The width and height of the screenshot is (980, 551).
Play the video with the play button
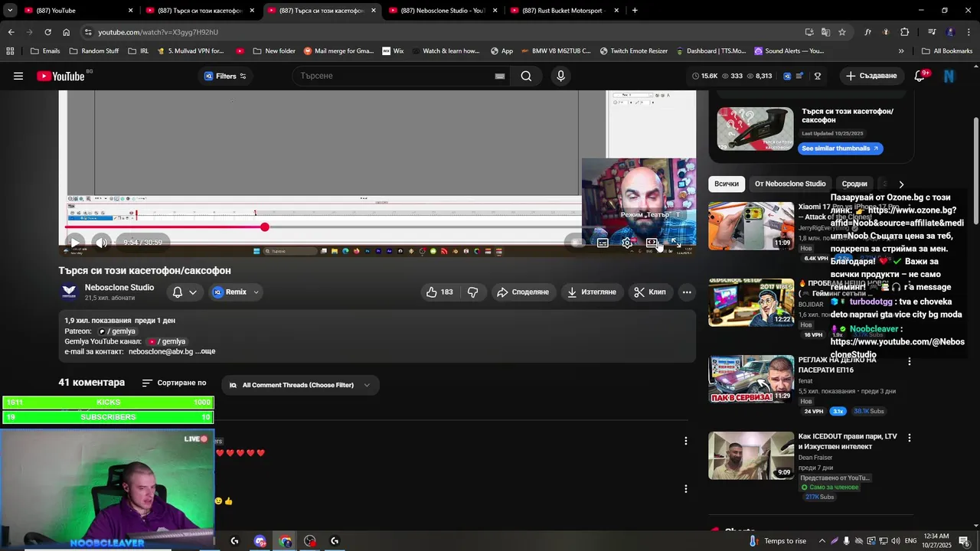(x=75, y=243)
